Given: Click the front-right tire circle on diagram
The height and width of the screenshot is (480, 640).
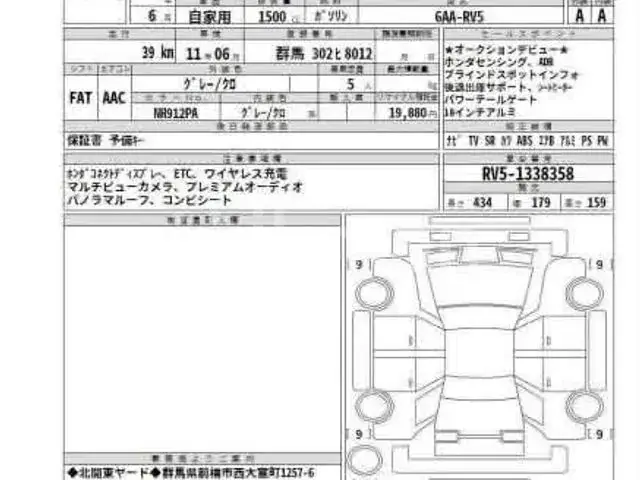Looking at the screenshot, I should pyautogui.click(x=584, y=293).
